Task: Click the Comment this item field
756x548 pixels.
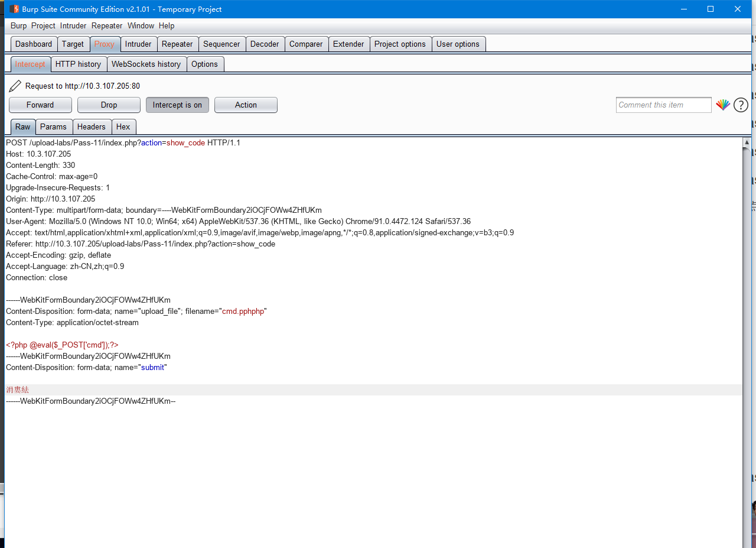Action: pyautogui.click(x=663, y=105)
